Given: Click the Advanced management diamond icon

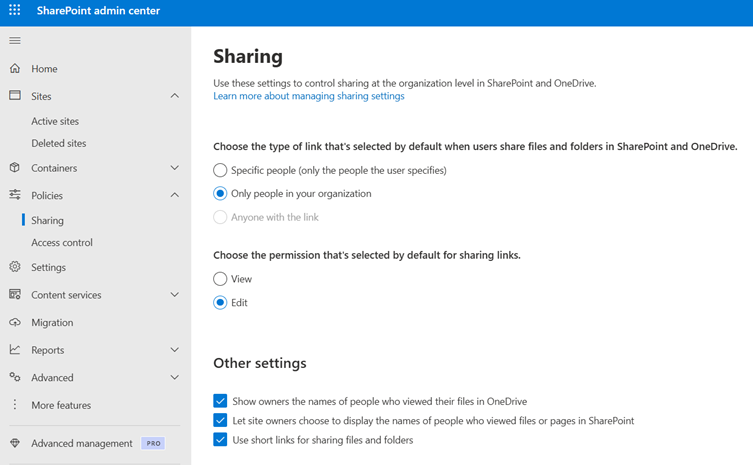Looking at the screenshot, I should [x=15, y=443].
